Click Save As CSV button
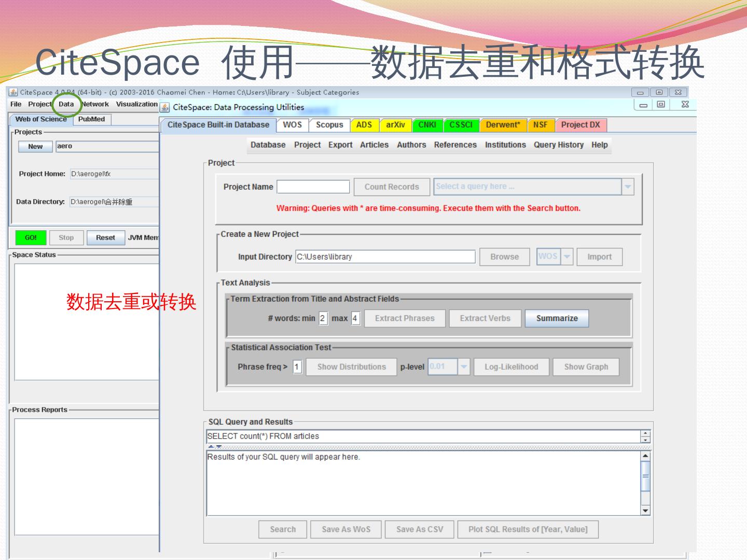This screenshot has width=747, height=560. [420, 529]
